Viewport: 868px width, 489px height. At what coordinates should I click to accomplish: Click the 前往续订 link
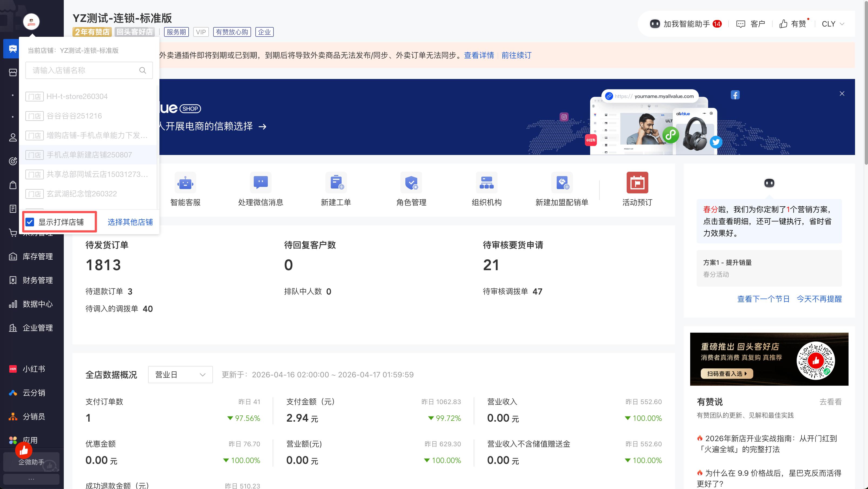516,55
